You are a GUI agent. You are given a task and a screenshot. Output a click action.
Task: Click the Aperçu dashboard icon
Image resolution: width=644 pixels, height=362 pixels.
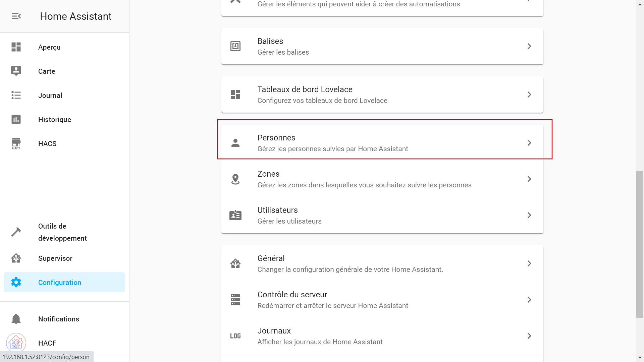point(16,47)
